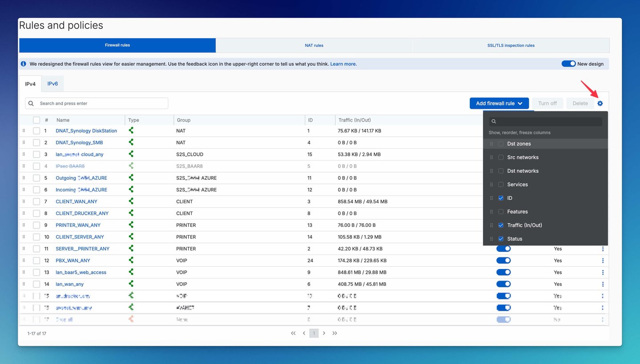Click page number 1 in pagination
Image resolution: width=640 pixels, height=364 pixels.
pyautogui.click(x=314, y=333)
